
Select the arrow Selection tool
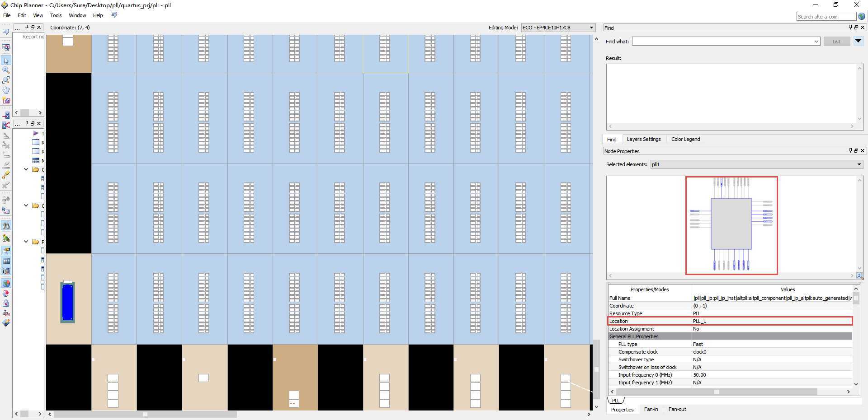click(x=6, y=61)
